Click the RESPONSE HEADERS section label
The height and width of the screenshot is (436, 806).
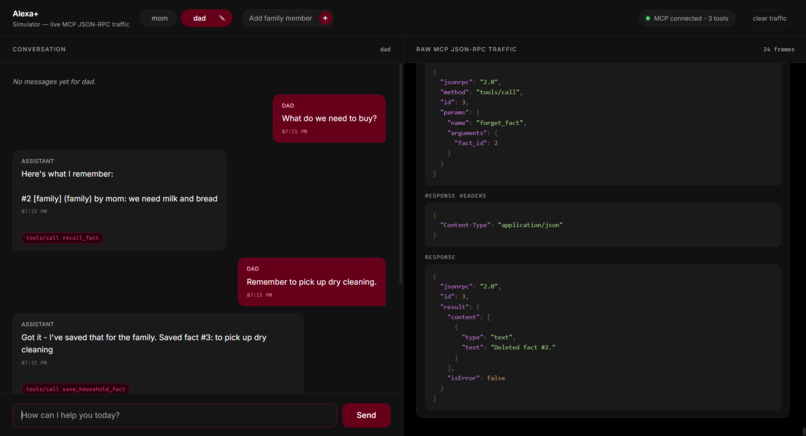click(455, 196)
